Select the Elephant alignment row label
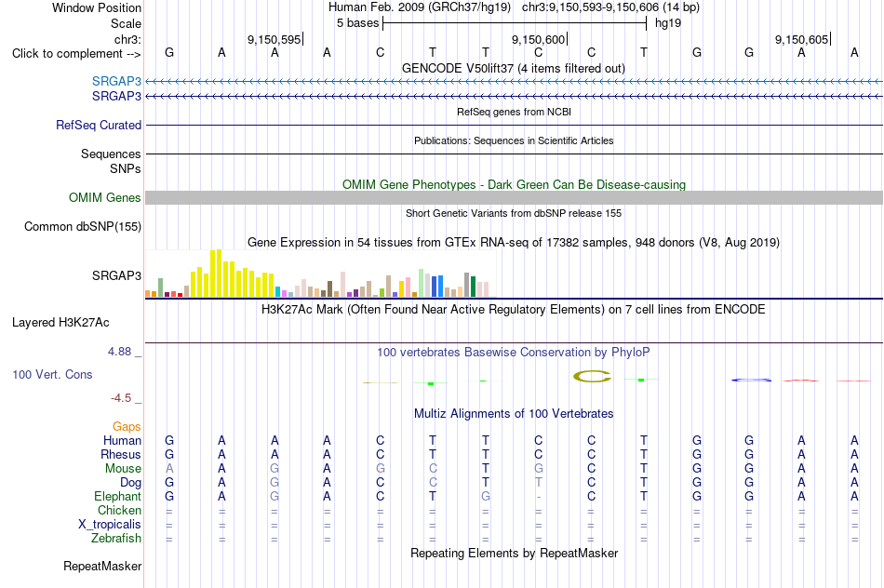 [118, 496]
